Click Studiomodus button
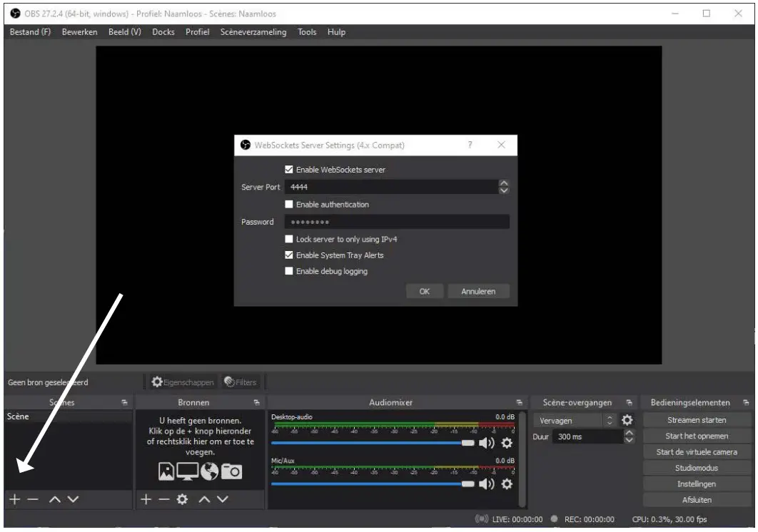This screenshot has width=758, height=532. pos(697,468)
